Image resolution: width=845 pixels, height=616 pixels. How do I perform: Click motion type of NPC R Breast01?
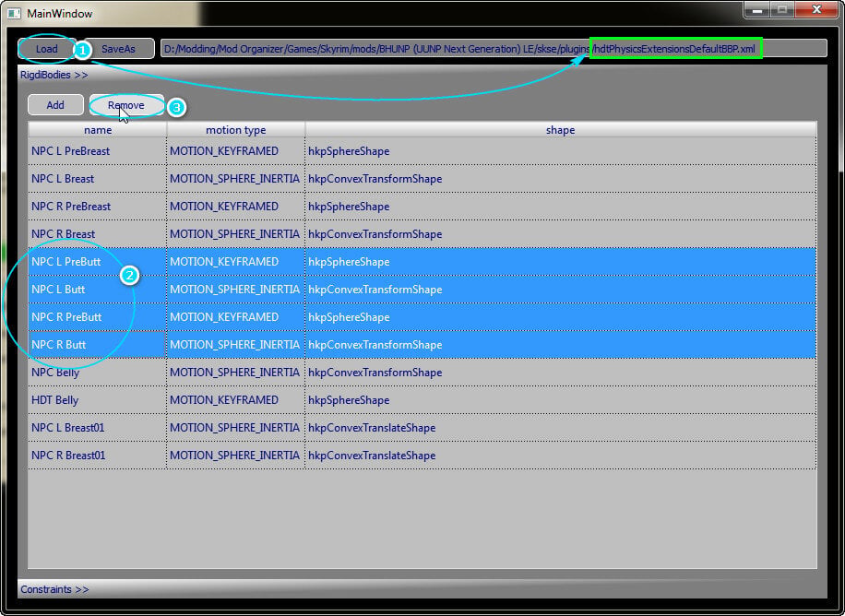236,456
